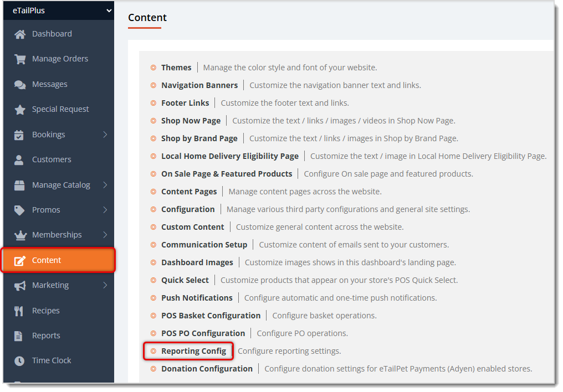
Task: Expand the Memberships submenu chevron
Action: (105, 235)
